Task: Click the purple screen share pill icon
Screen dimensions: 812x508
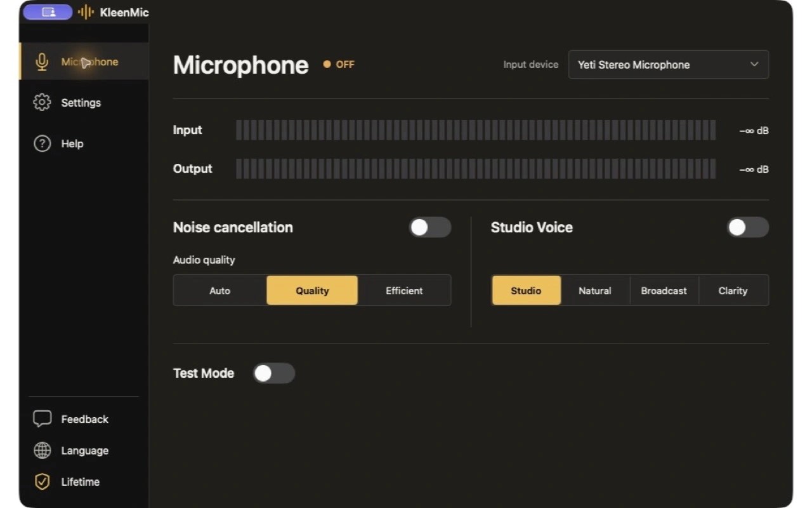Action: [x=48, y=12]
